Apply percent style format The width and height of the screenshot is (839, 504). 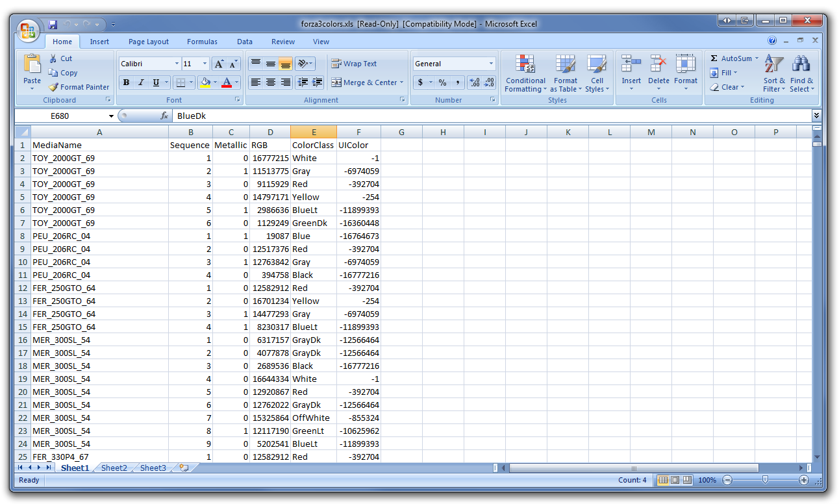(442, 82)
